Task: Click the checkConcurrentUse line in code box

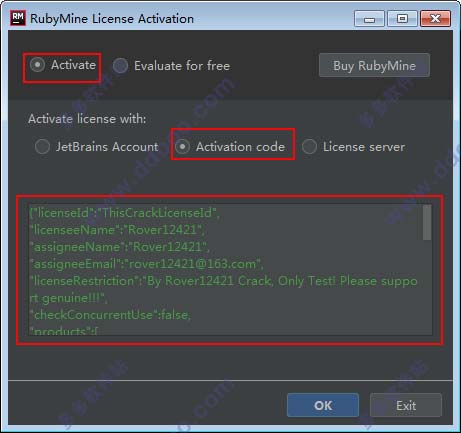Action: click(x=110, y=315)
